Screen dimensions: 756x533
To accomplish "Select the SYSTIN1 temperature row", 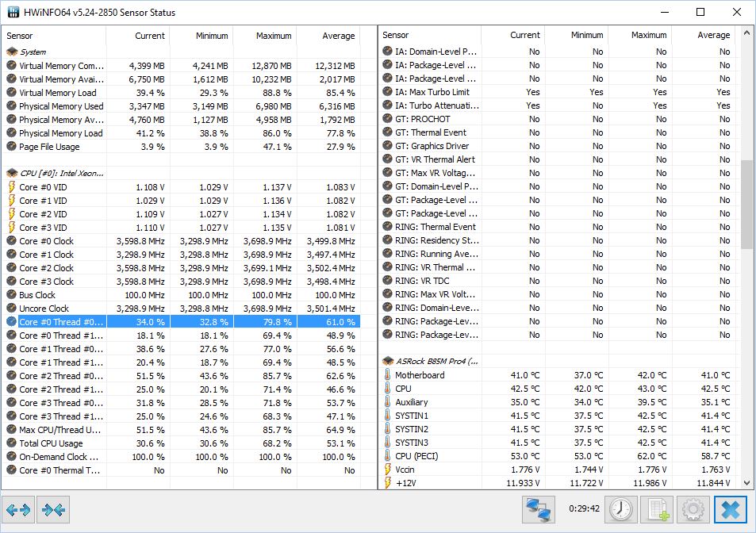I will tap(557, 416).
